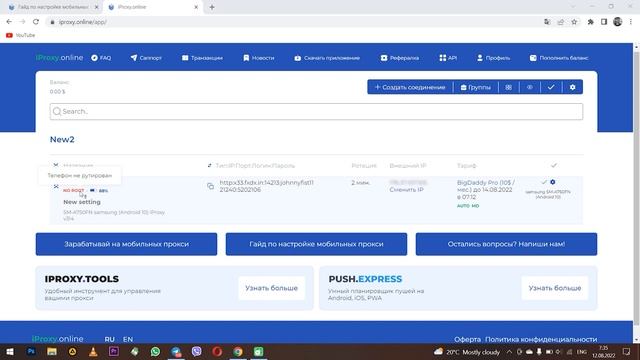640x360 pixels.
Task: Open the gear settings in the toolbar
Action: (572, 87)
